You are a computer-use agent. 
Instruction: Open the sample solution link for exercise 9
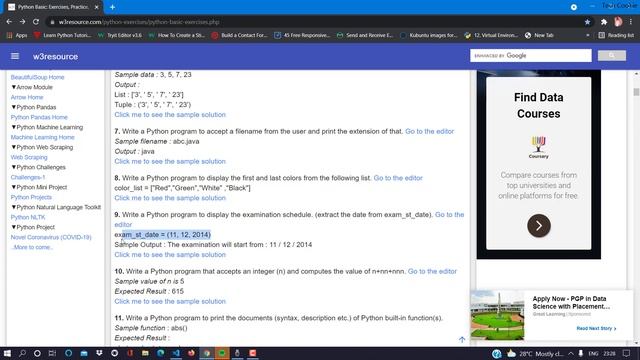(x=170, y=254)
